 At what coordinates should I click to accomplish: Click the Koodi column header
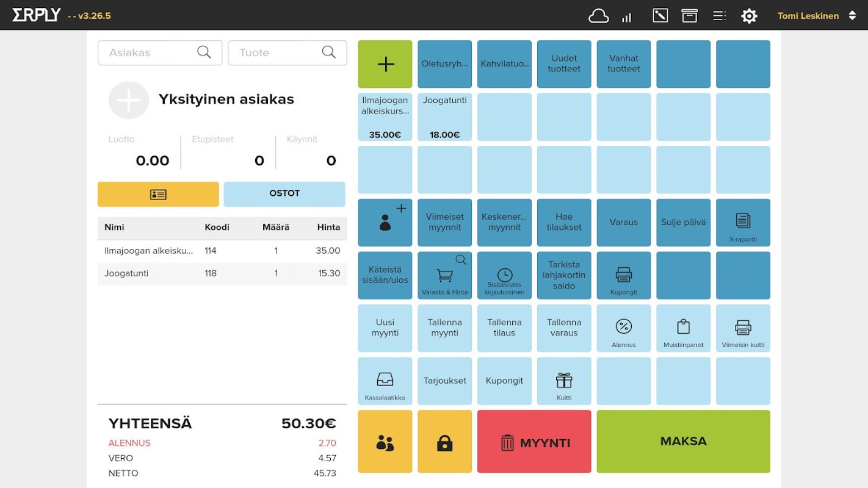(217, 228)
